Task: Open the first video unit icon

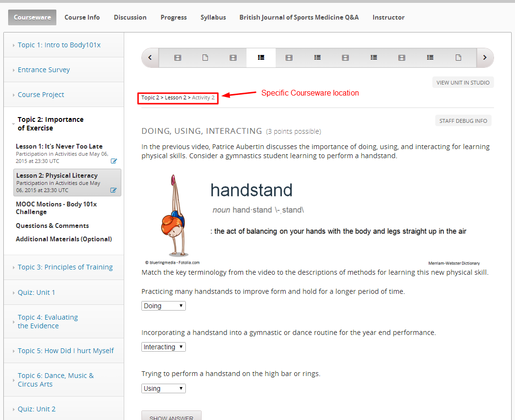Action: [178, 58]
